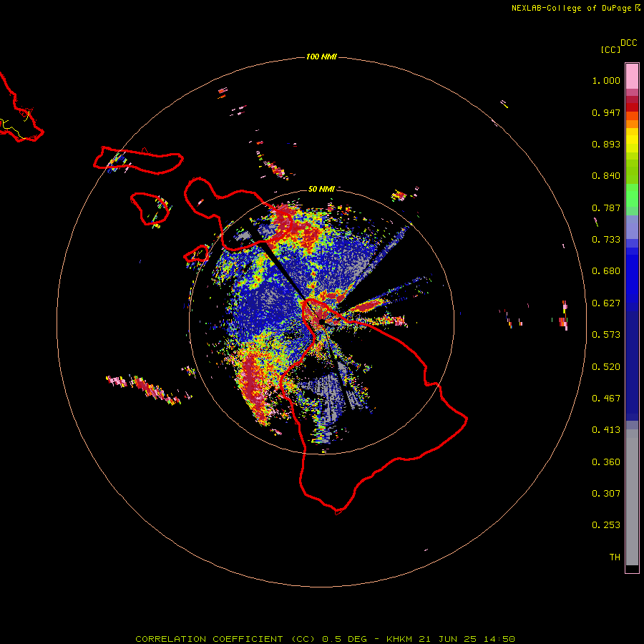Viewport: 644px width, 644px height.
Task: Click the 0.893 scale value
Action: 606,144
